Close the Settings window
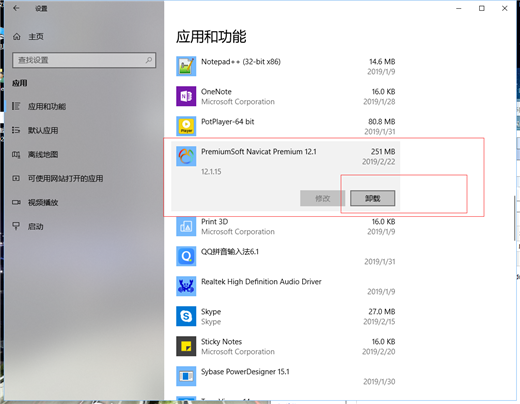 tap(505, 8)
